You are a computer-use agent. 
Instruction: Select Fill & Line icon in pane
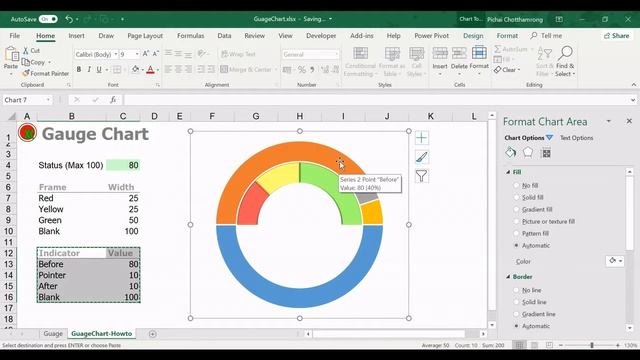coord(510,153)
